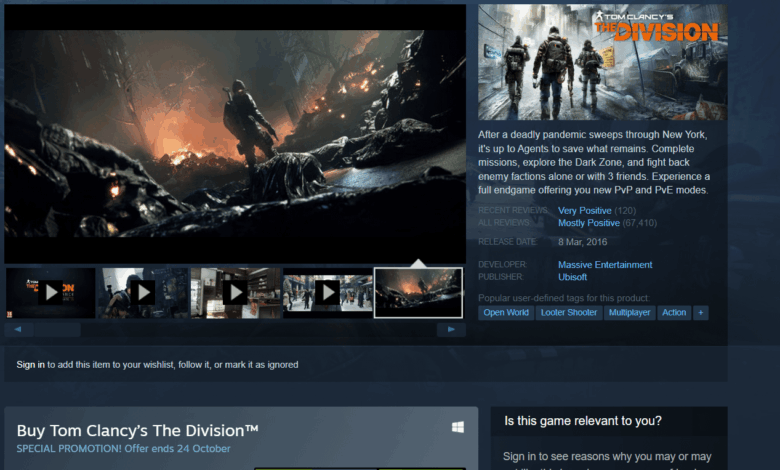This screenshot has height=470, width=780.
Task: Select the Action tag
Action: tap(674, 312)
